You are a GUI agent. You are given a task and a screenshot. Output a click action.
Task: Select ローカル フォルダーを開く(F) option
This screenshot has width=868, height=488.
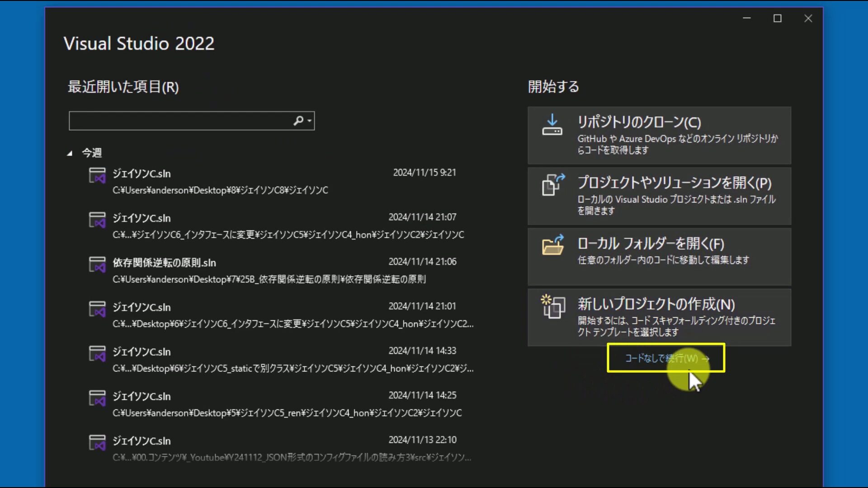click(659, 257)
